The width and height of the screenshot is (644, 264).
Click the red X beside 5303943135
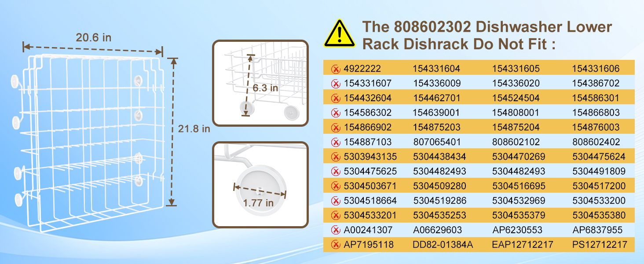click(335, 156)
